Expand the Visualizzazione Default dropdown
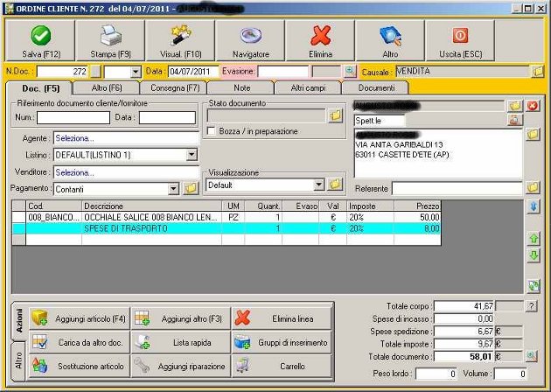551x392 pixels. (318, 185)
